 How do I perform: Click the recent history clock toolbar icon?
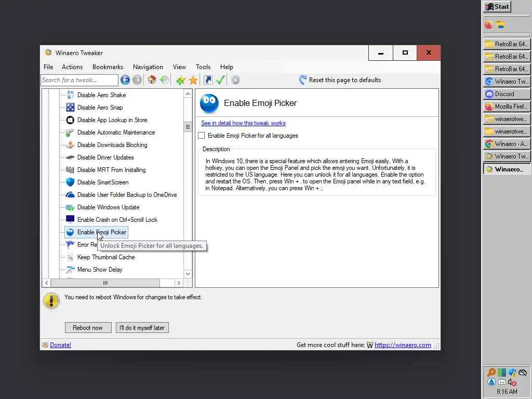pos(164,80)
